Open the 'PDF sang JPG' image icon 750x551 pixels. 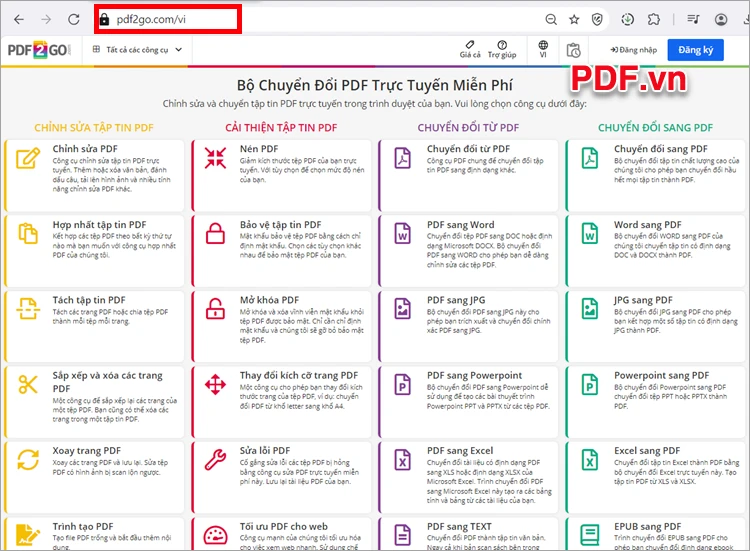(402, 309)
